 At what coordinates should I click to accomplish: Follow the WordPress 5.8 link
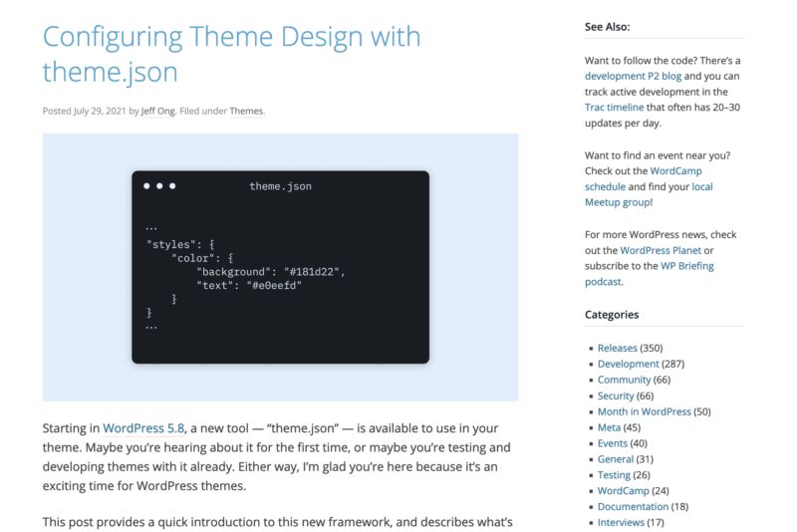click(143, 428)
